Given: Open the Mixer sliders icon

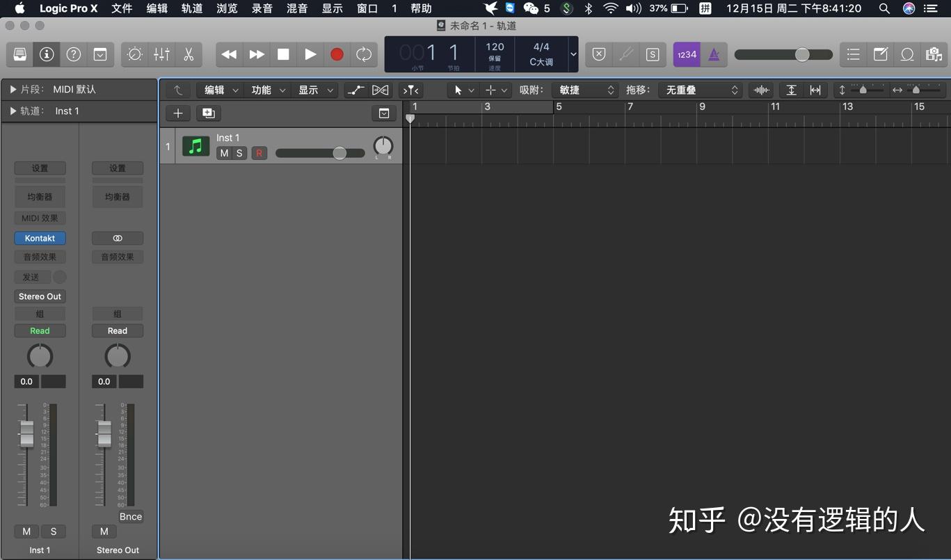Looking at the screenshot, I should pyautogui.click(x=161, y=54).
